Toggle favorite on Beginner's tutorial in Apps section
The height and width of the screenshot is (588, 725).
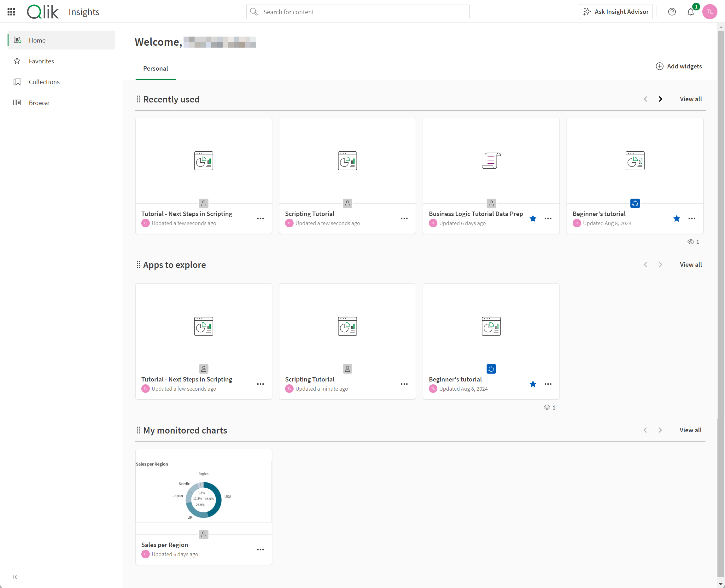(532, 384)
